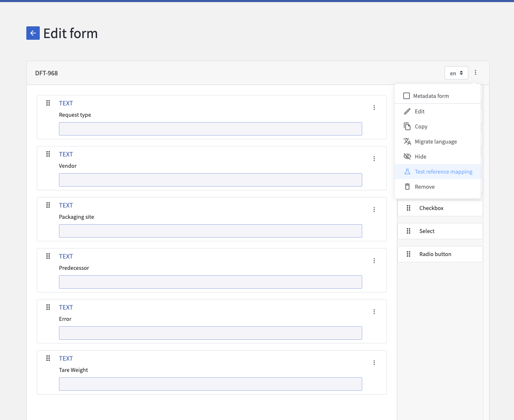Click the back arrow beside Edit form
514x420 pixels.
tap(33, 33)
